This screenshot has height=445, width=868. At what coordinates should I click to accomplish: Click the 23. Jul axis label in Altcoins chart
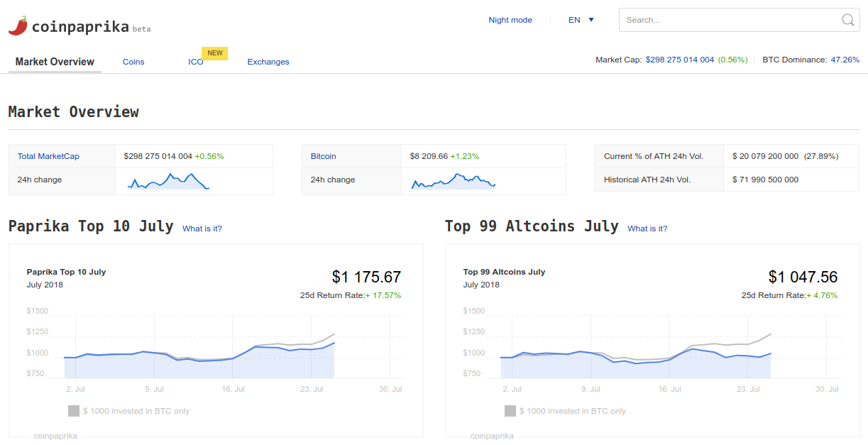click(x=748, y=389)
